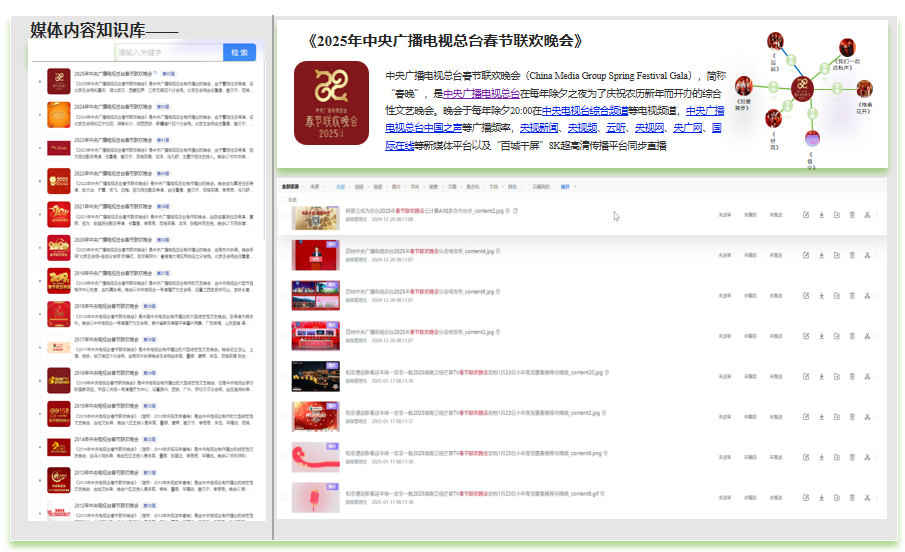Screen dimensions: 905x552
Task: Move 阿里云 content2.jpg to a folder
Action: tap(837, 215)
